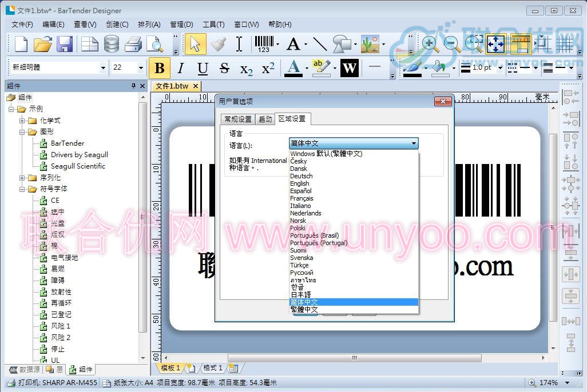This screenshot has width=587, height=392.
Task: Collapse the 示例 tree folder
Action: coord(11,109)
